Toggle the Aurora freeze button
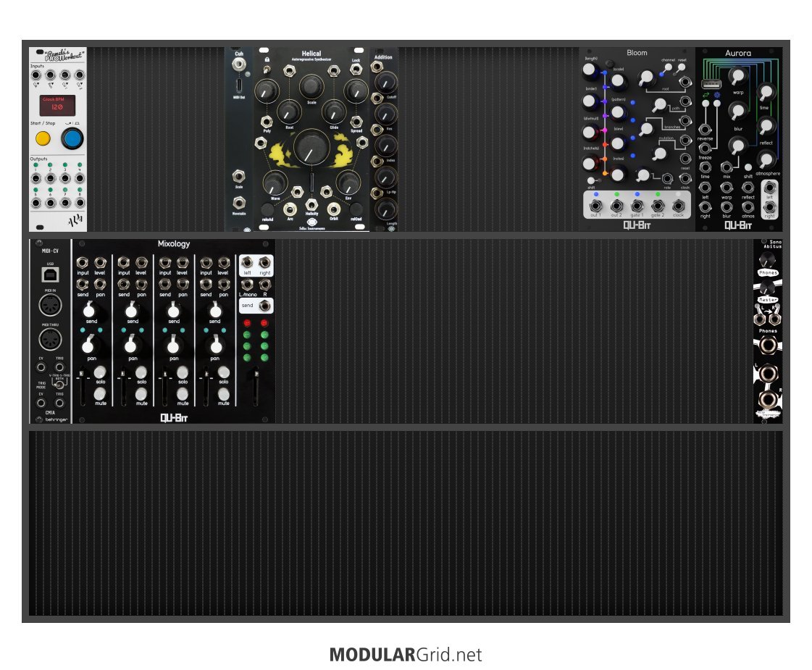Viewport: 812px width, 670px height. 716,104
